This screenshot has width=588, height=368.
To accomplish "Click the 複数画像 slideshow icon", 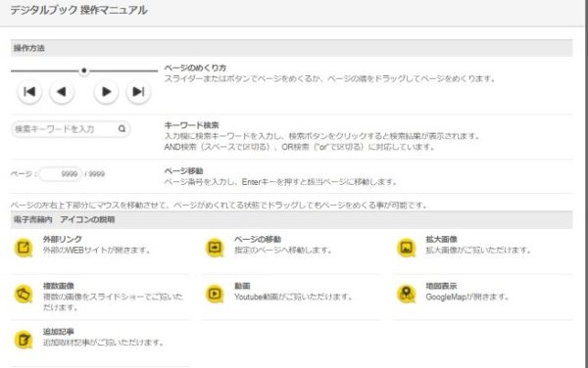I will pyautogui.click(x=24, y=295).
